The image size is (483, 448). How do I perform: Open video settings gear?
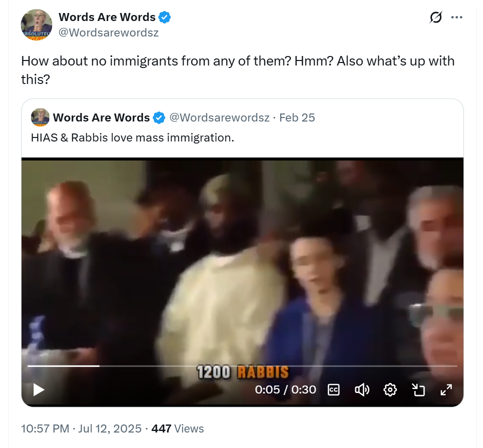390,390
